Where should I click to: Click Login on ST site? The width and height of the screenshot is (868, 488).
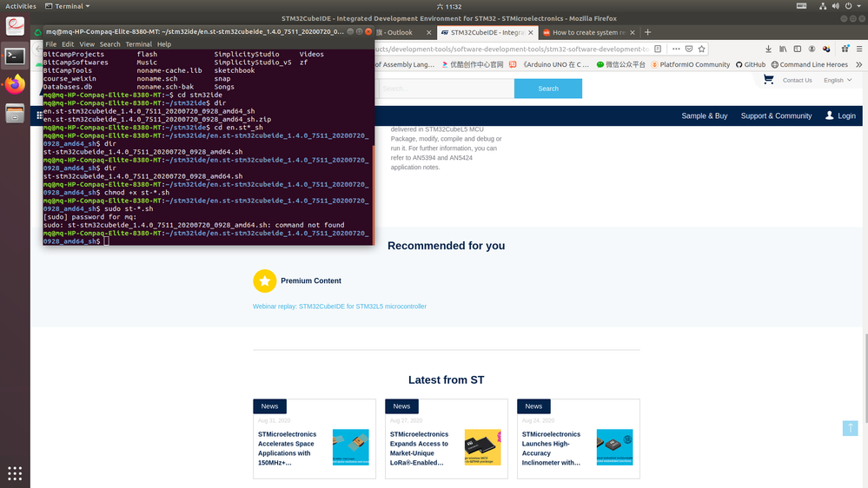(840, 115)
